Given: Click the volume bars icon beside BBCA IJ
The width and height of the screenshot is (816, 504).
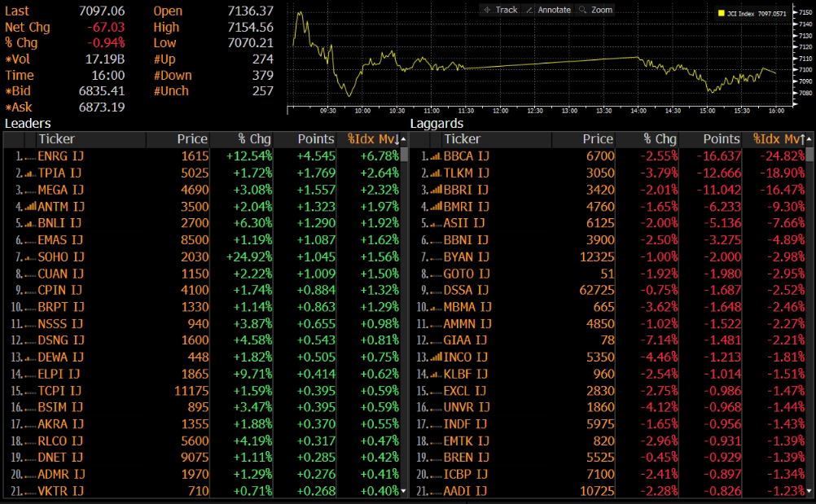Looking at the screenshot, I should point(436,156).
